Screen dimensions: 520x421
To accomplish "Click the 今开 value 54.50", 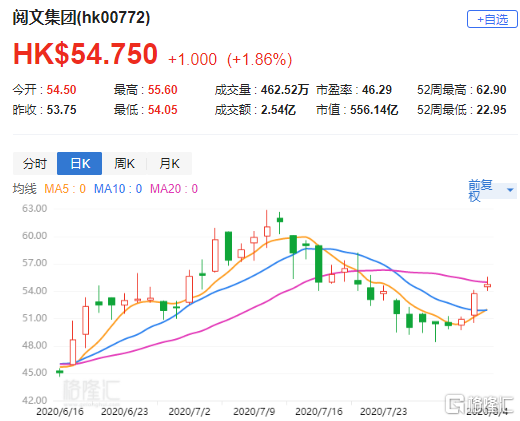I will [61, 90].
